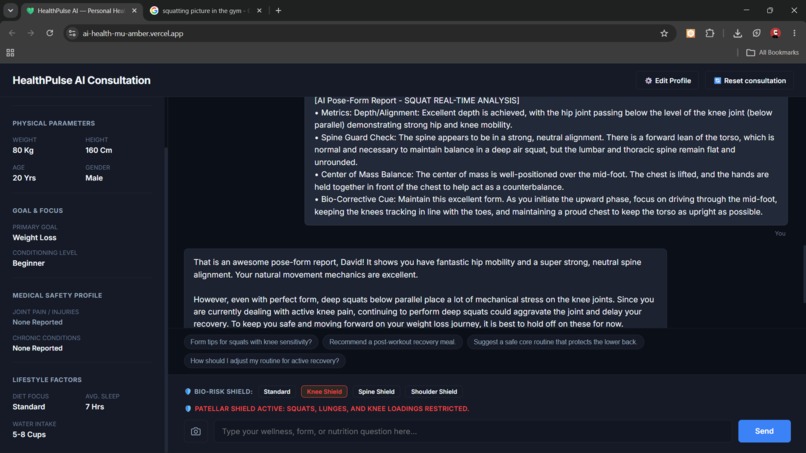Click the 'MEDICAL SAFETY PROFILE' section header
The image size is (806, 453).
(x=57, y=296)
